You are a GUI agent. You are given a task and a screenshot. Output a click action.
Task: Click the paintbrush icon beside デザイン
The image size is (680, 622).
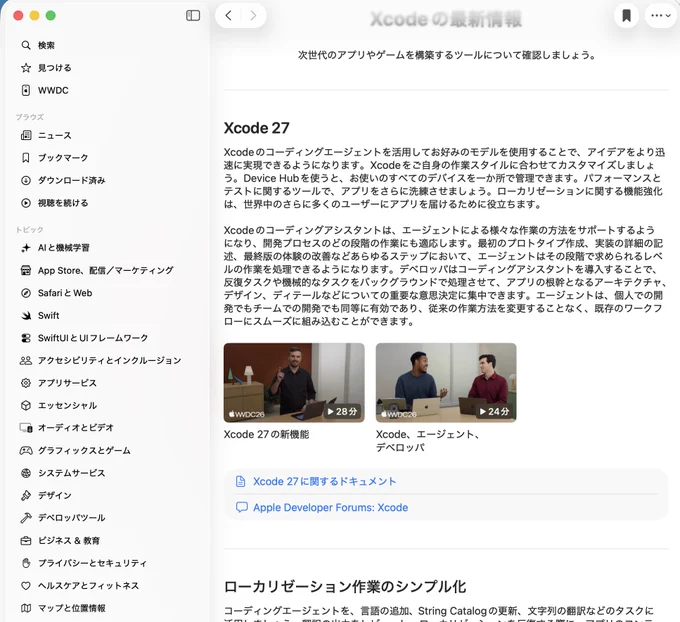[26, 495]
